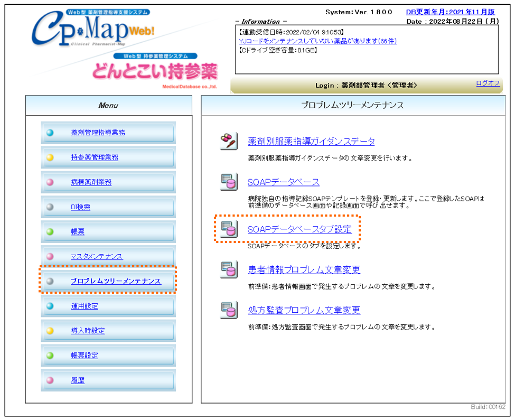The width and height of the screenshot is (515, 420).
Task: Select 病棟薬剤業務 from the menu
Action: (91, 182)
